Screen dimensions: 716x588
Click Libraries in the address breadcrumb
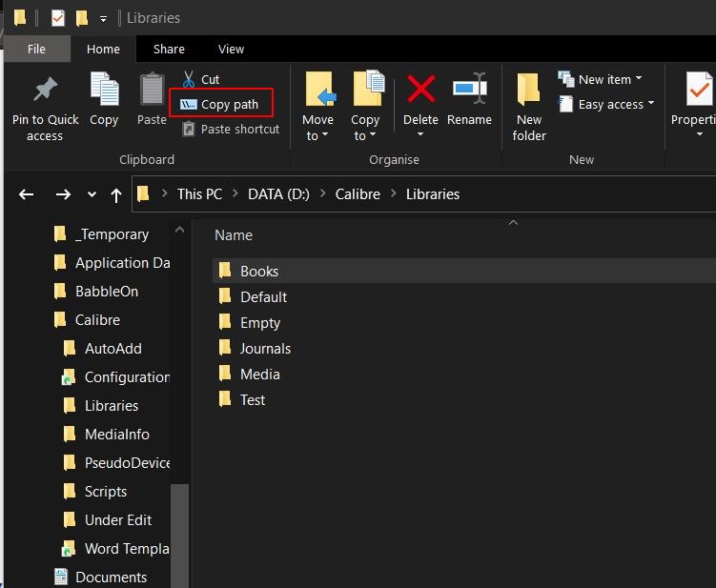(x=433, y=194)
